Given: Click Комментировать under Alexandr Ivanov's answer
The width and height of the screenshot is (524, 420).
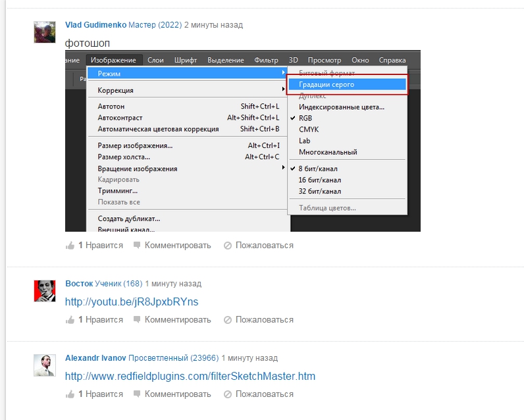Looking at the screenshot, I should [x=178, y=394].
